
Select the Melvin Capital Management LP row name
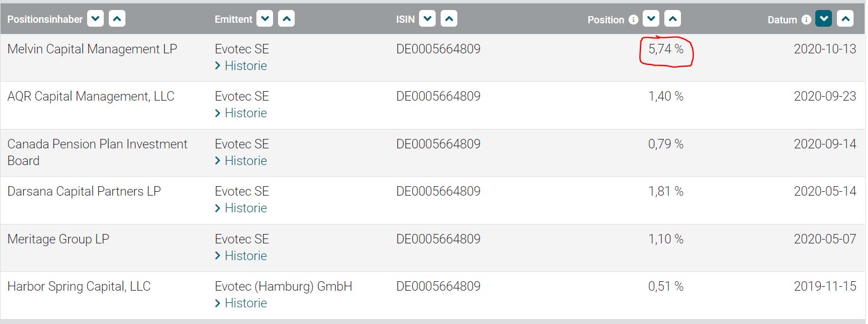[x=92, y=49]
